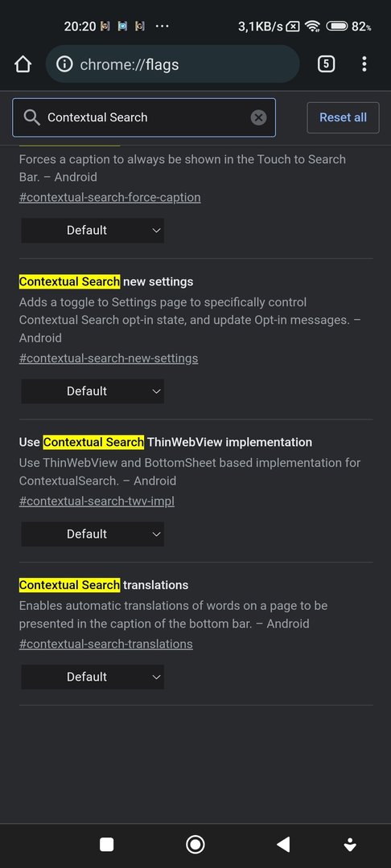Open #contextual-search-twv-impl link

(x=97, y=501)
